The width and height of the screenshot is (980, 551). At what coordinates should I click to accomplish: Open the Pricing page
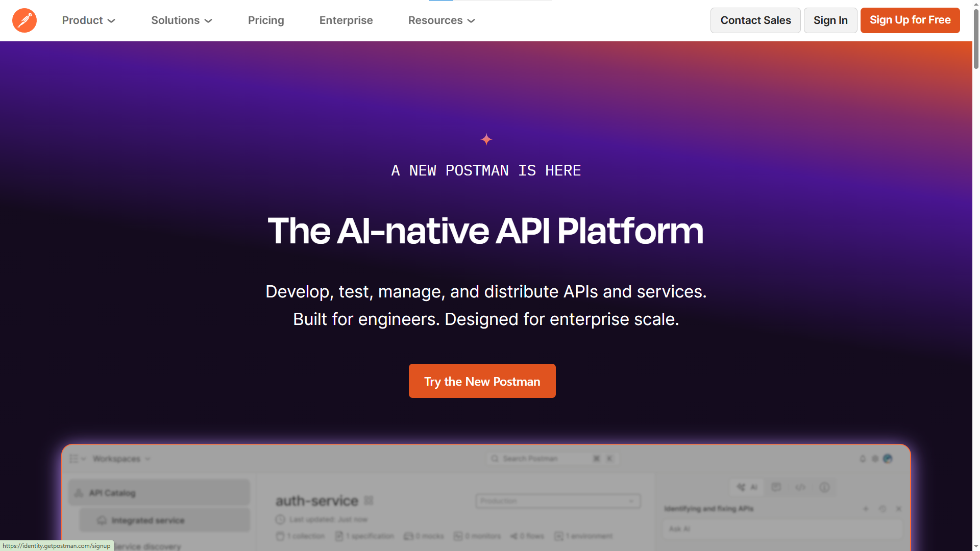click(x=266, y=20)
